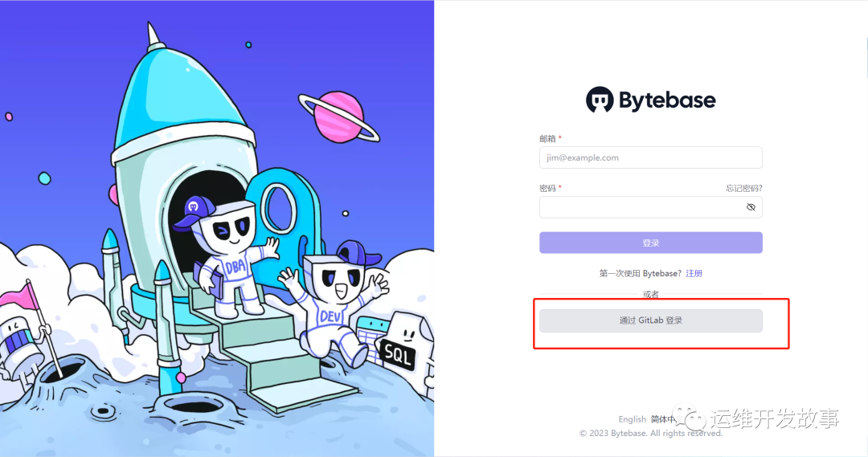Sign in via 通过 GitLab 登录 button
The width and height of the screenshot is (868, 457).
650,320
